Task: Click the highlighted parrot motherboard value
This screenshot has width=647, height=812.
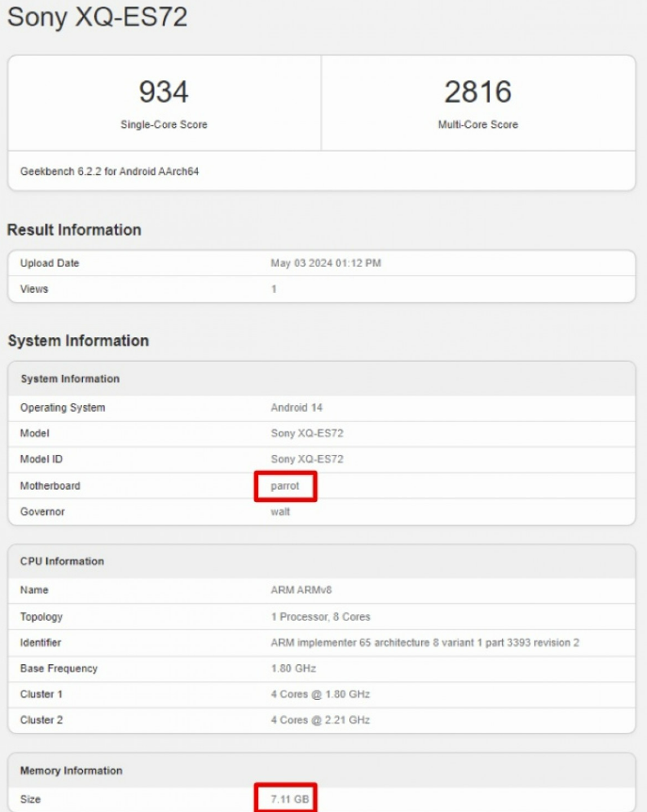Action: click(x=284, y=486)
